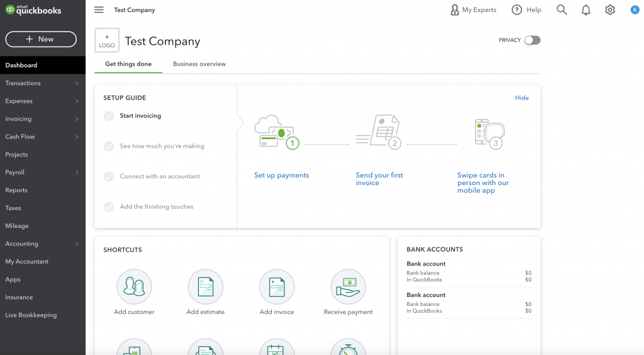
Task: Follow the Set up payments link
Action: pyautogui.click(x=281, y=175)
